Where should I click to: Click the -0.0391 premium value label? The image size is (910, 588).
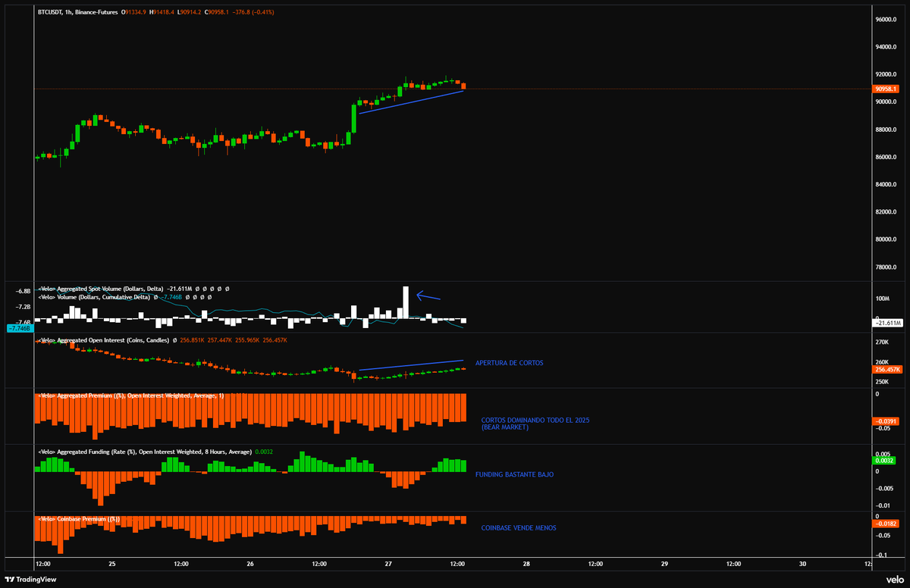886,421
